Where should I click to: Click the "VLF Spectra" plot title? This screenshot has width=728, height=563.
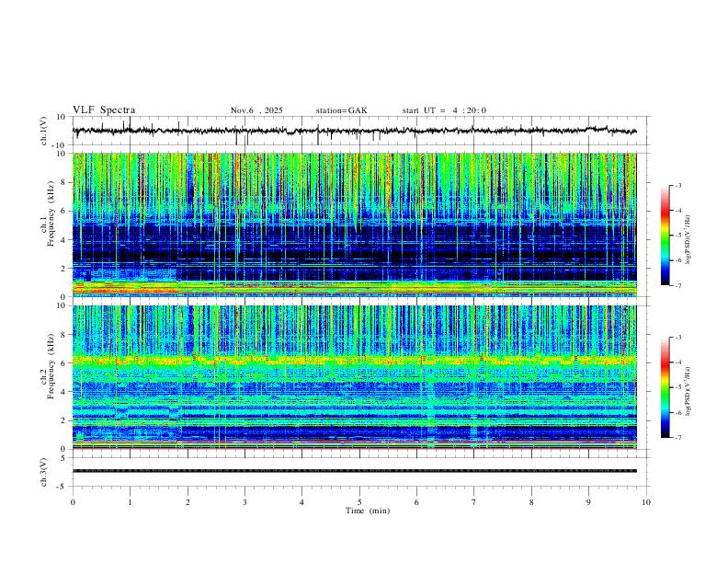(x=104, y=110)
